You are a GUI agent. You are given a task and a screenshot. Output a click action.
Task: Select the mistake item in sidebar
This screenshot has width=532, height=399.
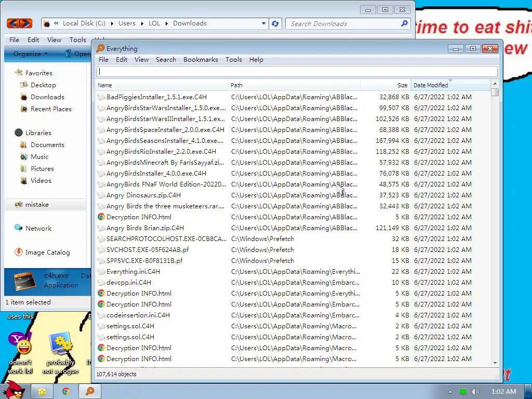click(x=45, y=204)
